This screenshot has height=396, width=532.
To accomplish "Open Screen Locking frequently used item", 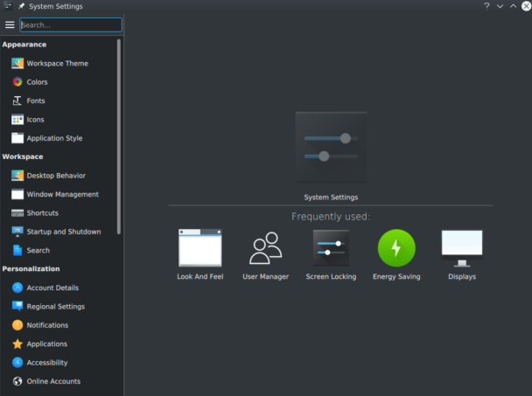I will (331, 255).
